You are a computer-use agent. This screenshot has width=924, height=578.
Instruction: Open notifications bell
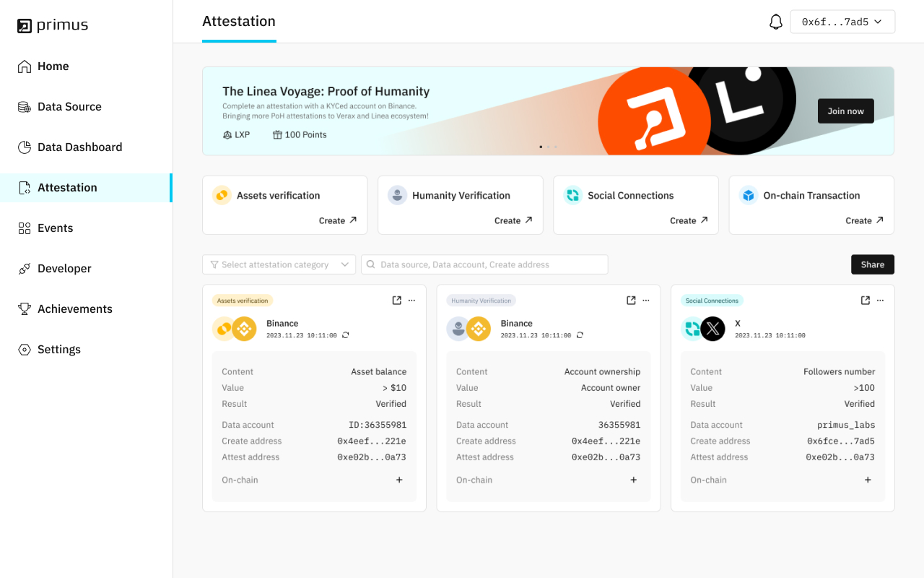click(776, 22)
